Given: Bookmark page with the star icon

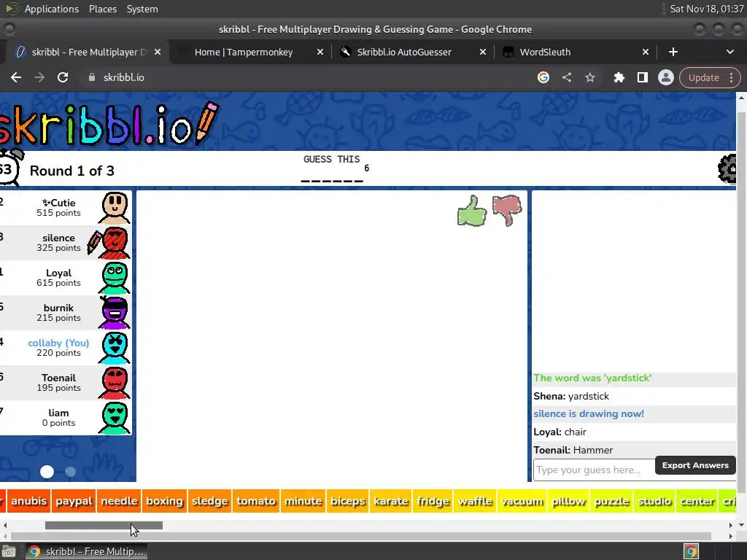Looking at the screenshot, I should (590, 77).
